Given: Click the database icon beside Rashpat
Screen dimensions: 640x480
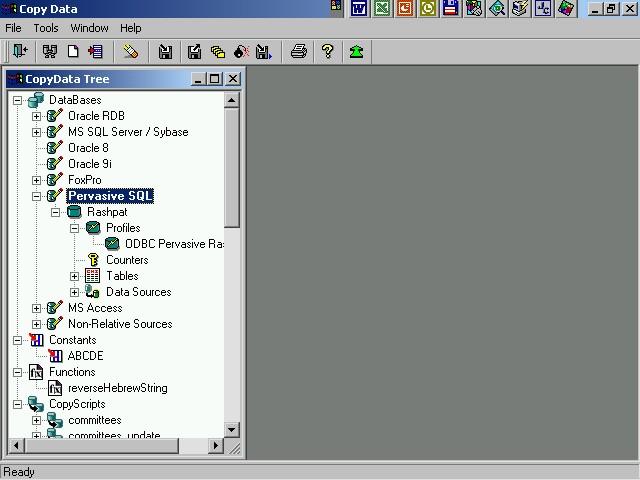Looking at the screenshot, I should click(x=73, y=212).
